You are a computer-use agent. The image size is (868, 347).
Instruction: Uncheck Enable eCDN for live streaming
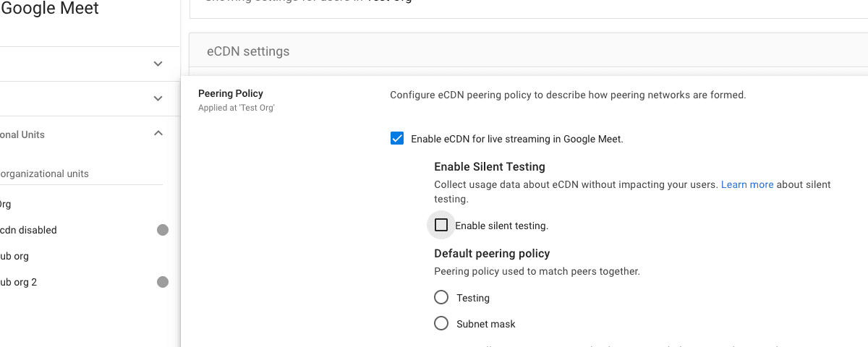(x=397, y=139)
